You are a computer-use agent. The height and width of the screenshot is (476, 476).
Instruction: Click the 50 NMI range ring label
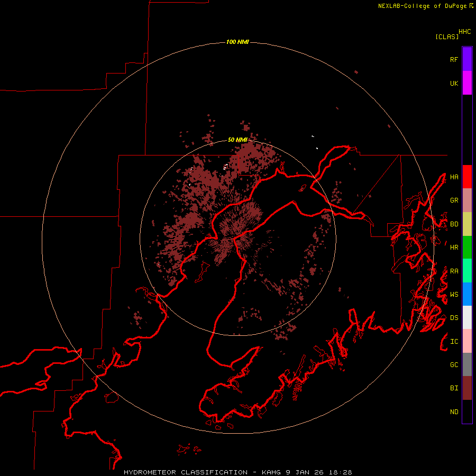[x=237, y=140]
